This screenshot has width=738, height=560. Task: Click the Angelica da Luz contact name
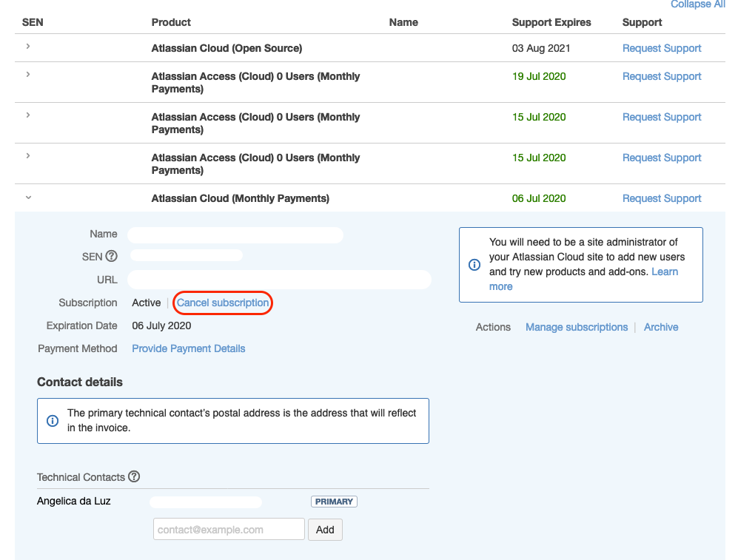(x=73, y=502)
